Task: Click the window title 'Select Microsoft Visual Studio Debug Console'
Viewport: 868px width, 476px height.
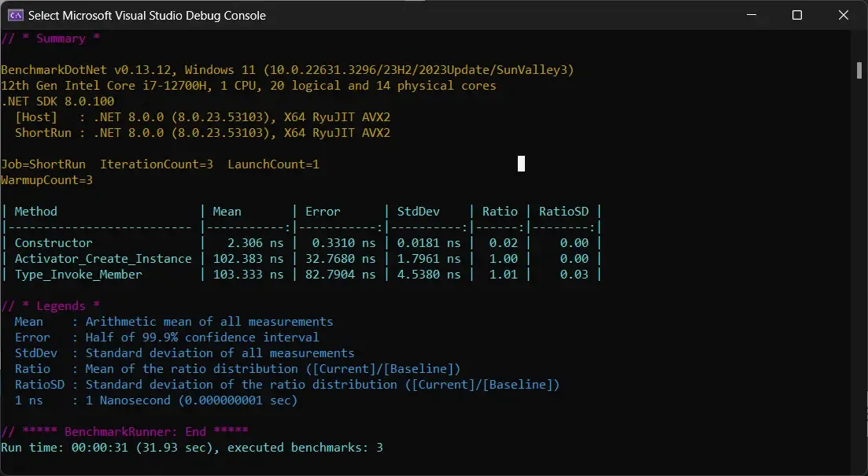Action: pos(146,16)
